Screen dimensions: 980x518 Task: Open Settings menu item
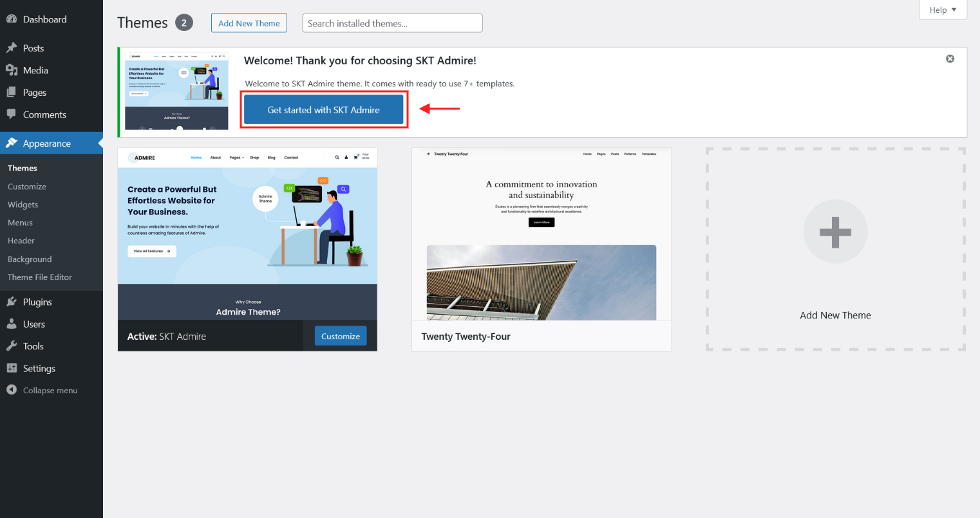[52, 368]
